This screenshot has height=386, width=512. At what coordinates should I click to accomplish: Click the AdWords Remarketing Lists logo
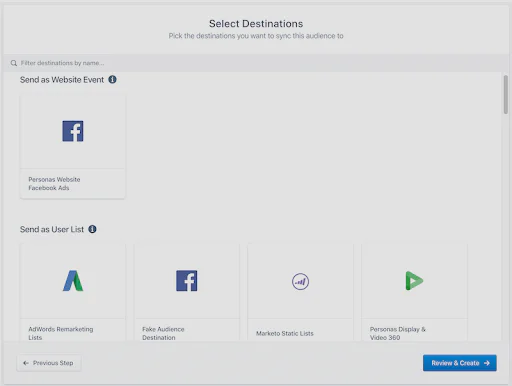tap(73, 281)
